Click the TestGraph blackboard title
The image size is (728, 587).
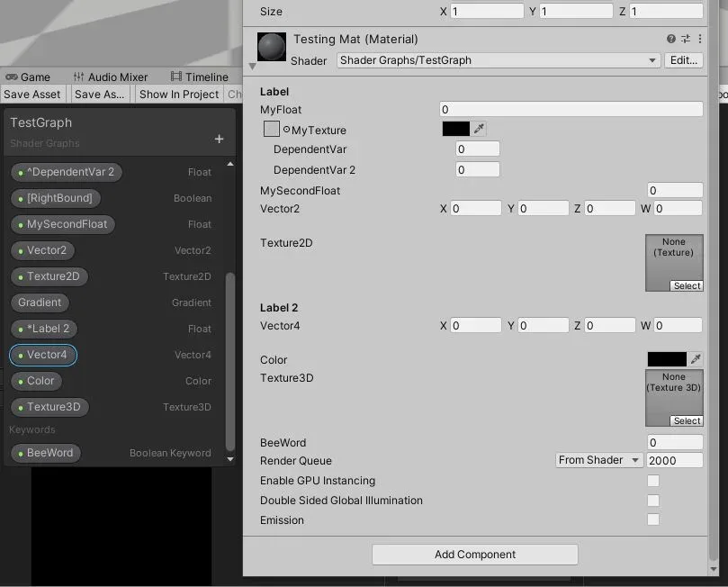40,122
